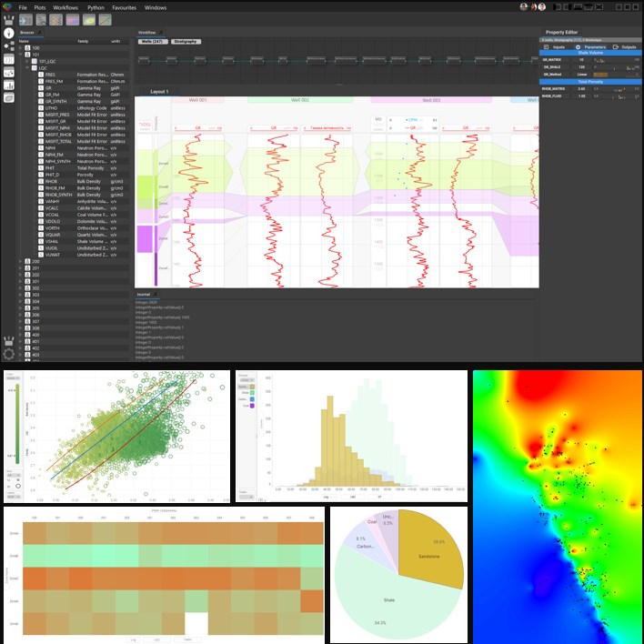Select the circular well icon in left sidebar
644x644 pixels.
point(8,31)
